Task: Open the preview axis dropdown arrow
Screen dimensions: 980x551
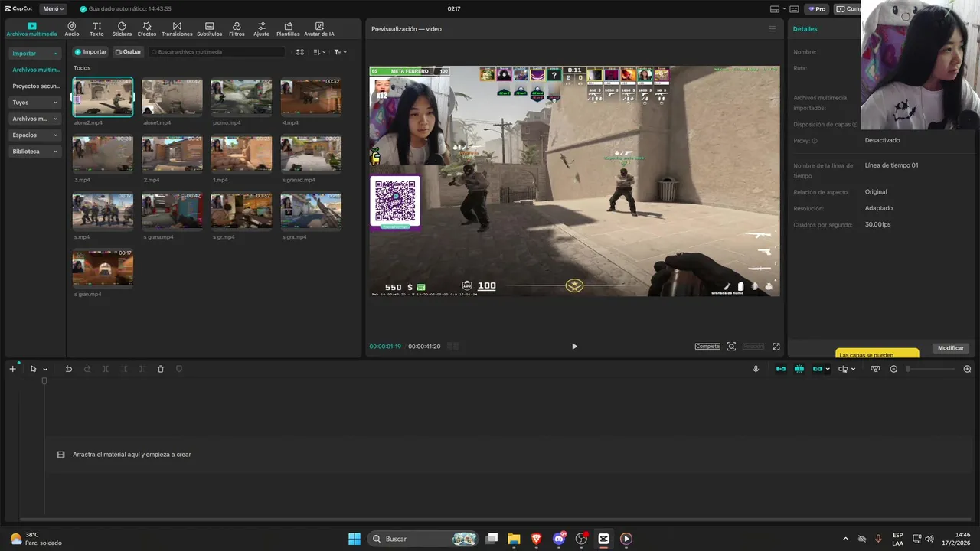Action: pos(854,370)
